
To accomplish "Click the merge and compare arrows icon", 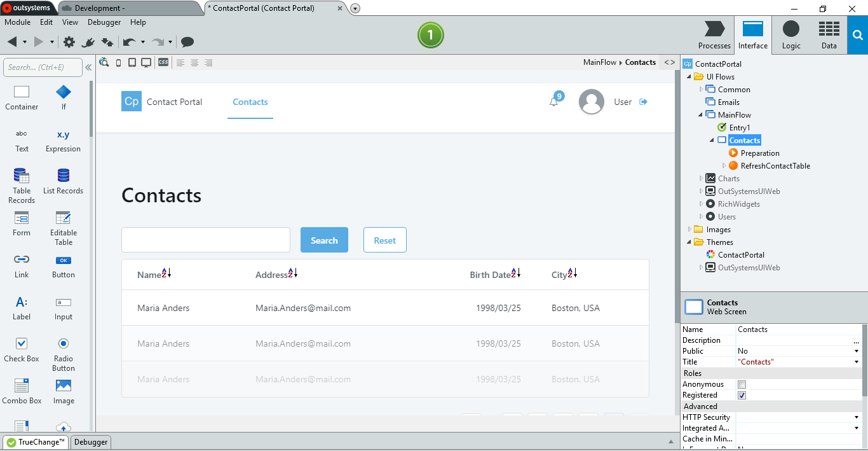I will (107, 42).
